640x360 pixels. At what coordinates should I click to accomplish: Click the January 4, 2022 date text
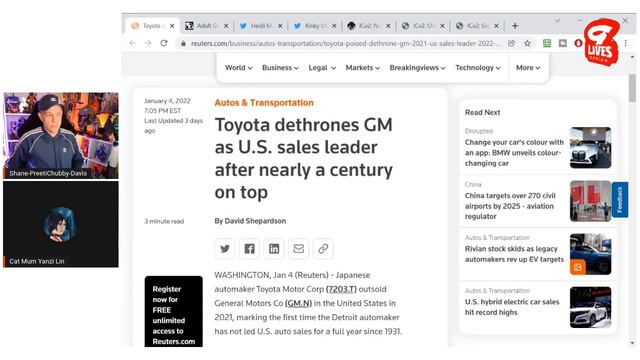pos(167,101)
